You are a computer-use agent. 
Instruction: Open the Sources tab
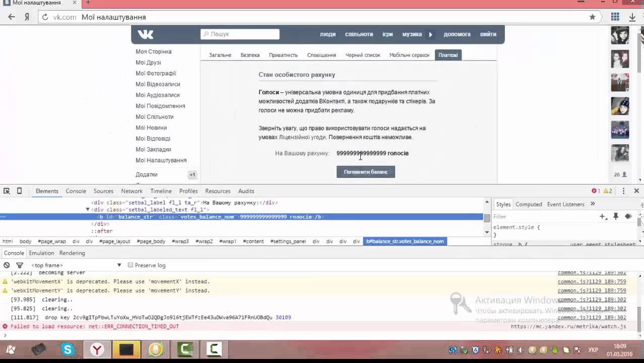point(103,191)
